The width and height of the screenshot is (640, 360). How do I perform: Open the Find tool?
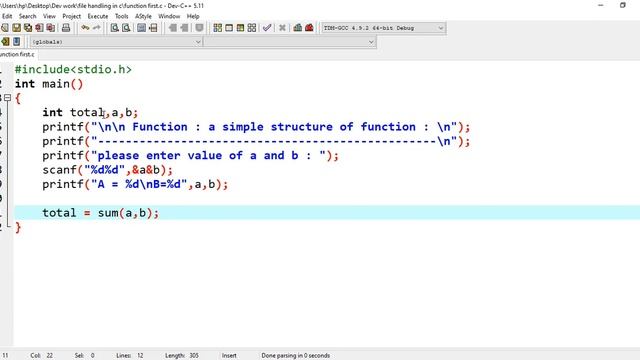pos(115,28)
